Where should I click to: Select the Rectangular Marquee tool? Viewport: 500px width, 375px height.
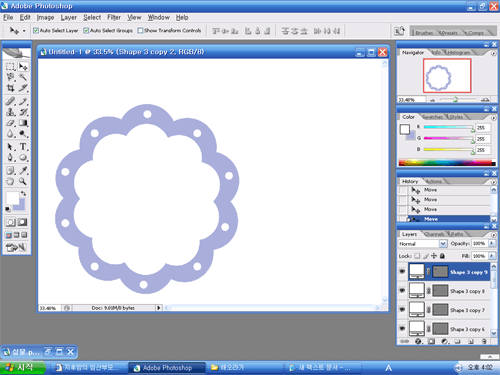coord(10,67)
